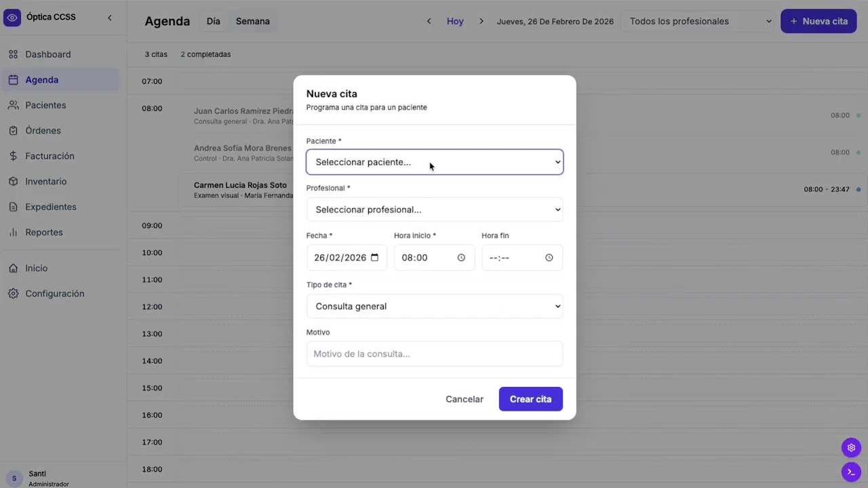Collapse the sidebar with the chevron arrow
The image size is (868, 488).
[x=110, y=18]
